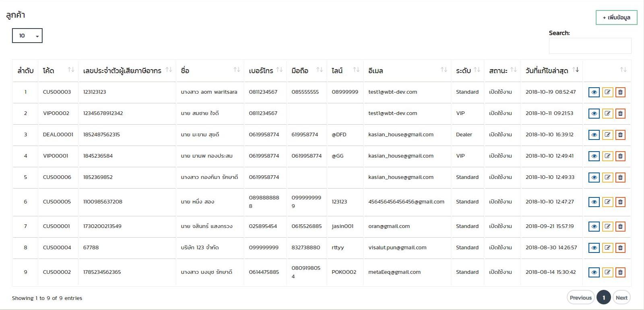Screen dimensions: 644x310
Task: Go to Next page
Action: pos(621,298)
